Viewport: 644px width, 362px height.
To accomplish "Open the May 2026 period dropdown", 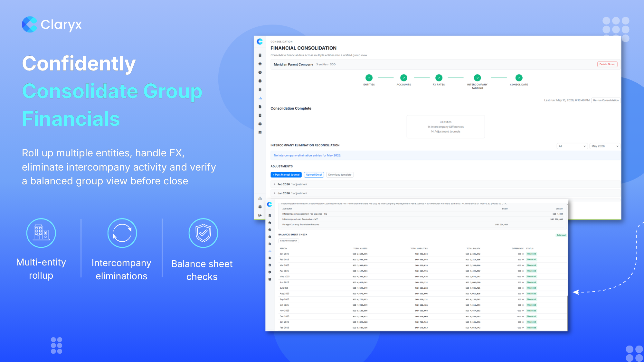I will click(605, 146).
